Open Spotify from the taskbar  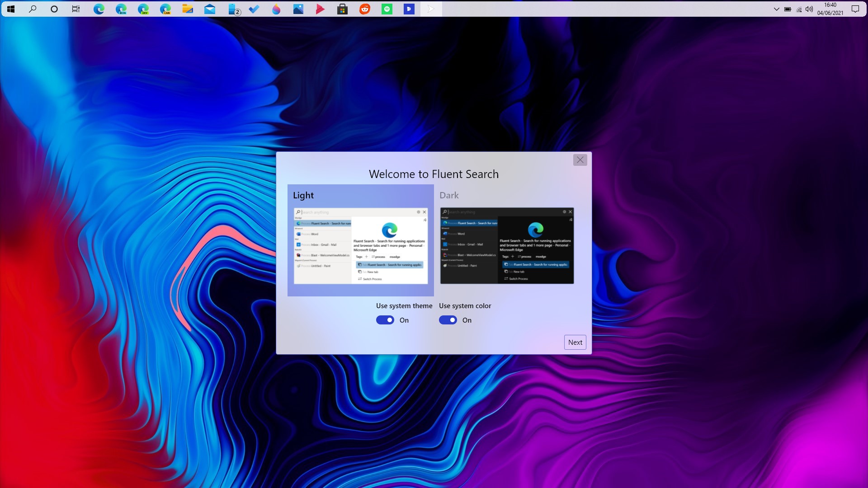tap(387, 9)
